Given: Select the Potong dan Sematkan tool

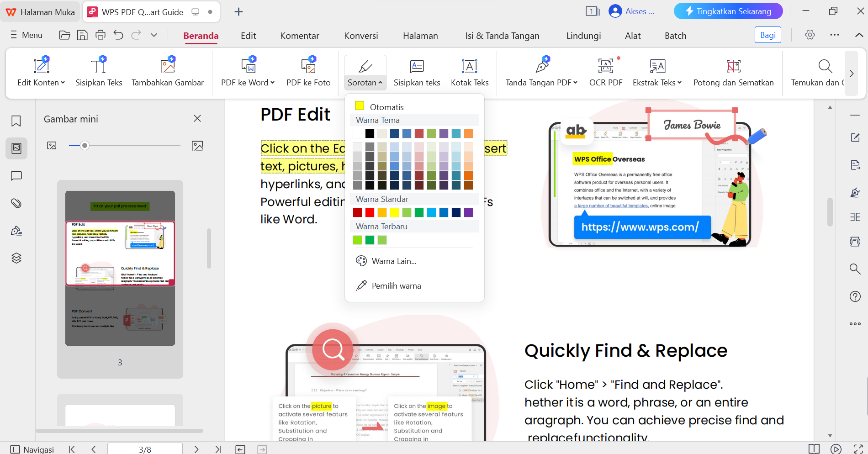Looking at the screenshot, I should tap(734, 72).
